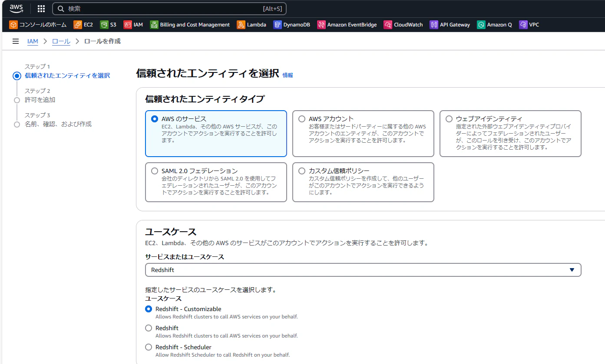Click the Amazon Q icon
This screenshot has height=364, width=605.
pos(481,25)
